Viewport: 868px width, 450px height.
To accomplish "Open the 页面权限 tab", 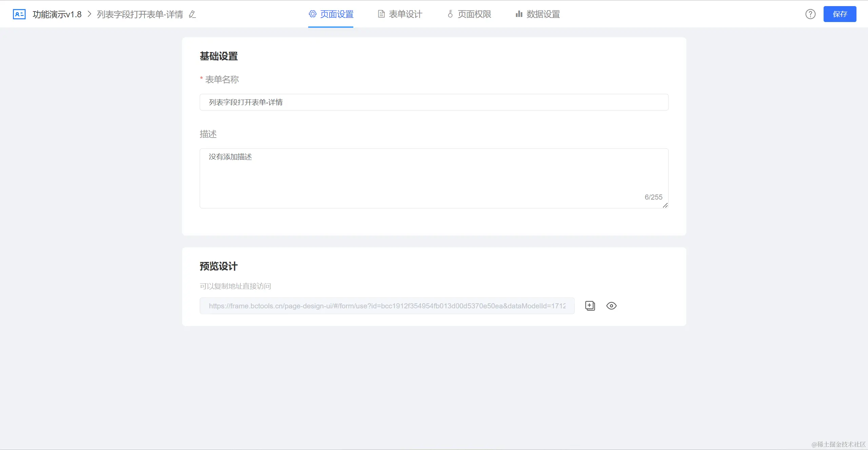I will [474, 14].
